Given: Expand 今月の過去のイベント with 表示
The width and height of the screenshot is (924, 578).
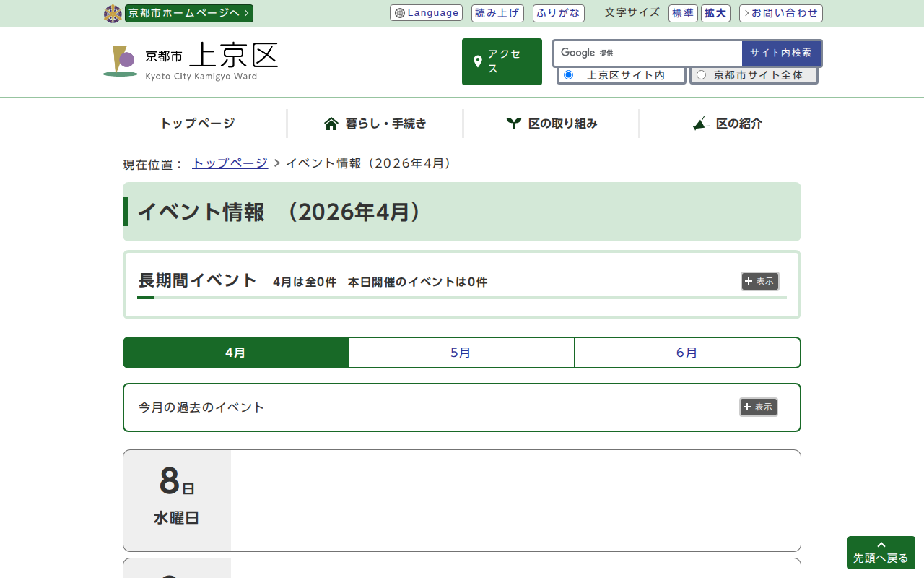Looking at the screenshot, I should [x=758, y=407].
